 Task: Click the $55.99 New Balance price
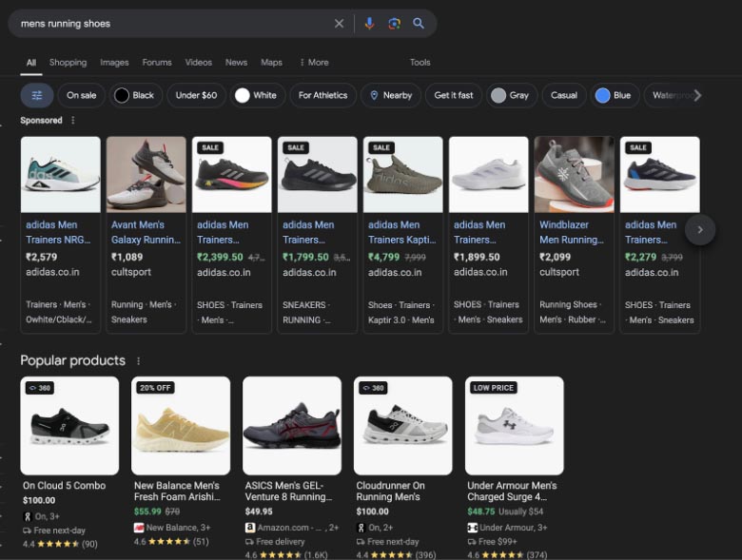(x=147, y=512)
